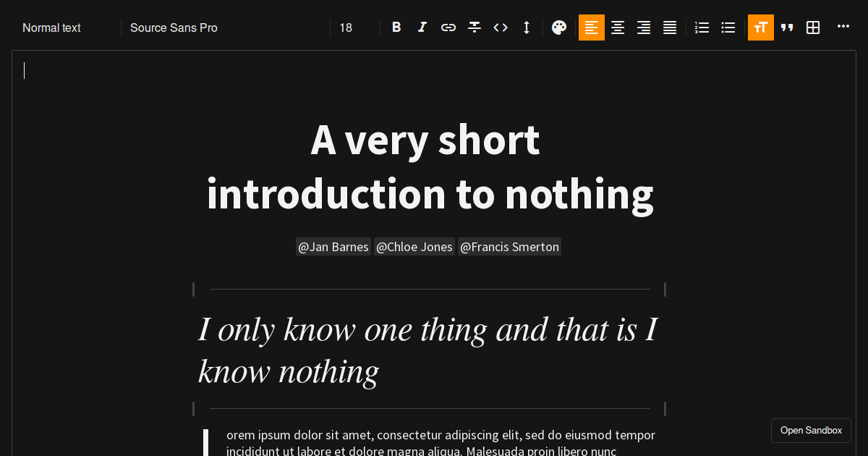This screenshot has width=868, height=456.
Task: Insert inline code with the code icon
Action: 501,28
